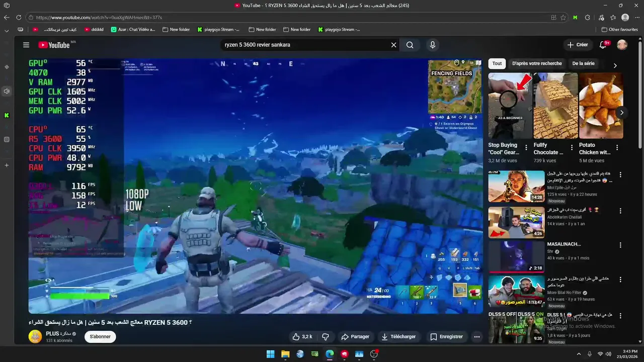Download the video with Télécharger
The width and height of the screenshot is (644, 362).
click(398, 336)
